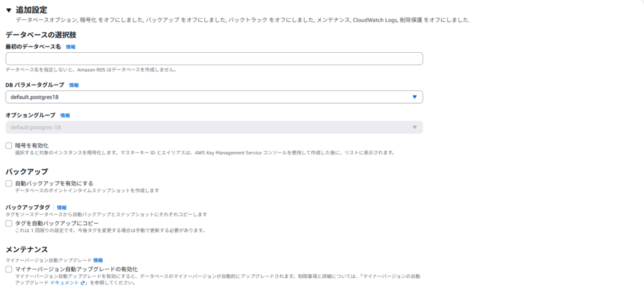
Task: Enable the 暗号を有効化 checkbox
Action: [9, 146]
